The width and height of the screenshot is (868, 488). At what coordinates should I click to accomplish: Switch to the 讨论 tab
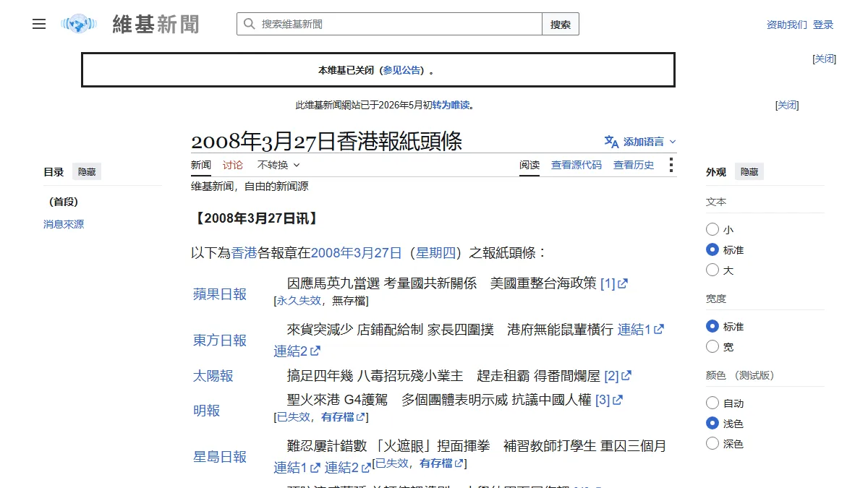pyautogui.click(x=233, y=165)
